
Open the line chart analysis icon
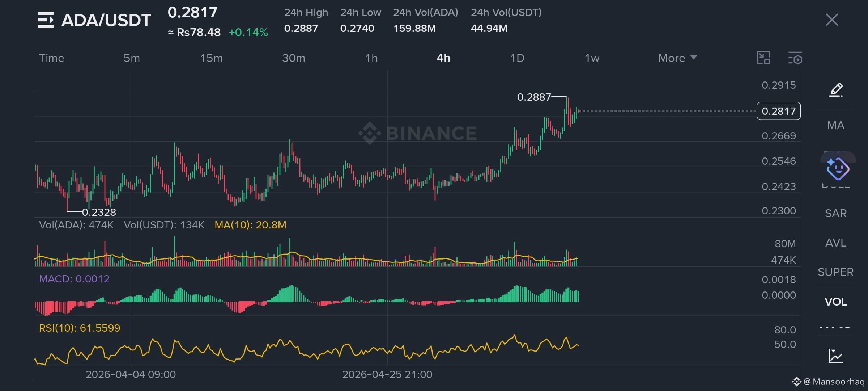pos(835,356)
